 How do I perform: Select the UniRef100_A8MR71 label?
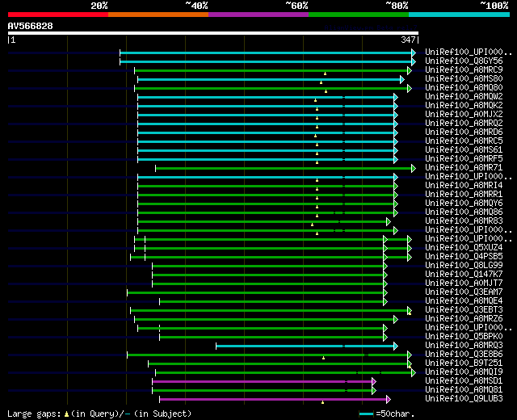tap(464, 168)
